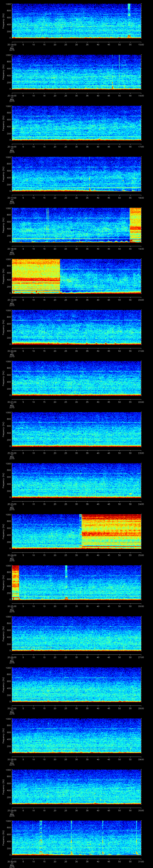The image size is (153, 868).
Task: Click the 15:00 end time label
Action: (x=141, y=44)
